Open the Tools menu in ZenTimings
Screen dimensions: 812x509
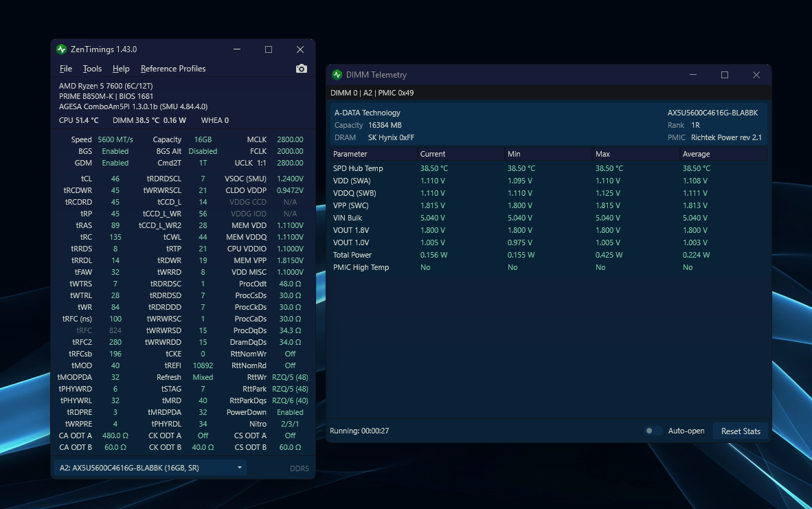pos(92,69)
